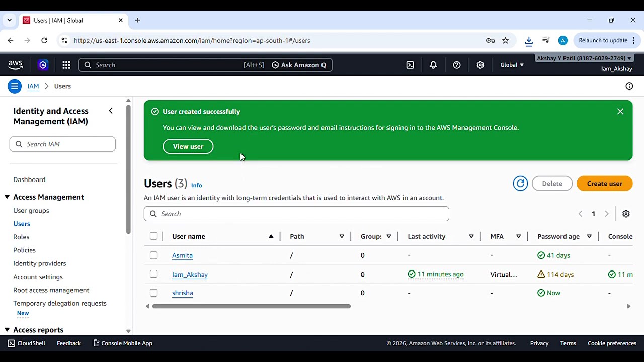Sort by the MFA column
644x362 pixels.
point(518,236)
